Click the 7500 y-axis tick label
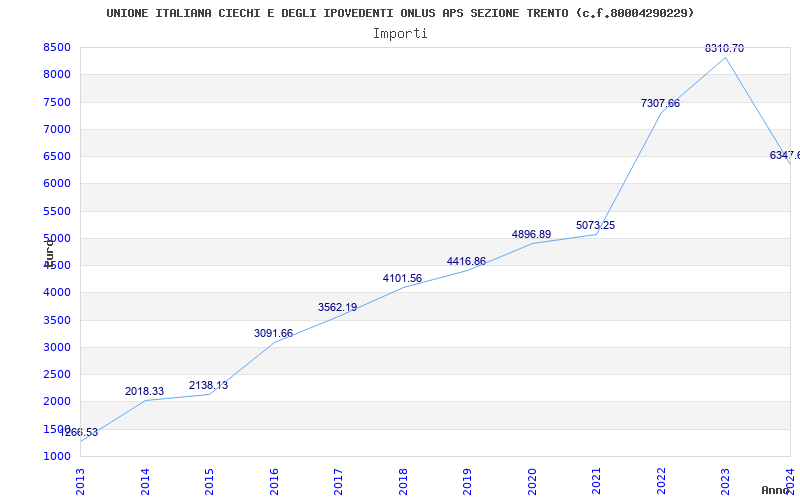Viewport: 800px width, 500px height. coord(57,102)
